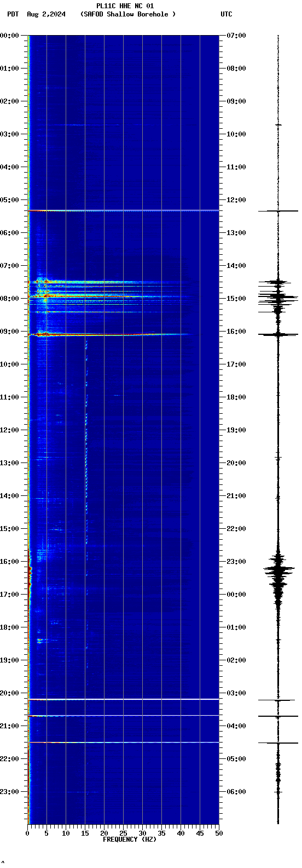This screenshot has height=868, width=302.
Task: Click the UTC time label "01:00"
Action: click(236, 627)
